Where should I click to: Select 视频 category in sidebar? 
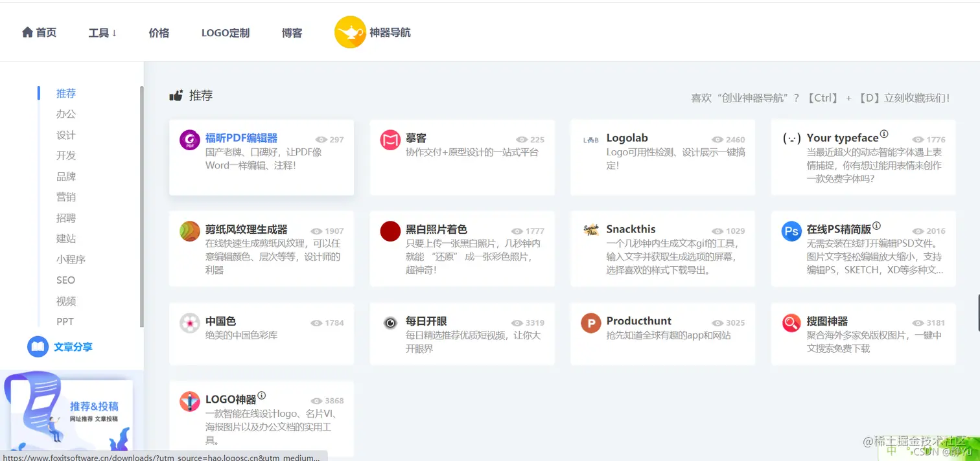pyautogui.click(x=66, y=301)
